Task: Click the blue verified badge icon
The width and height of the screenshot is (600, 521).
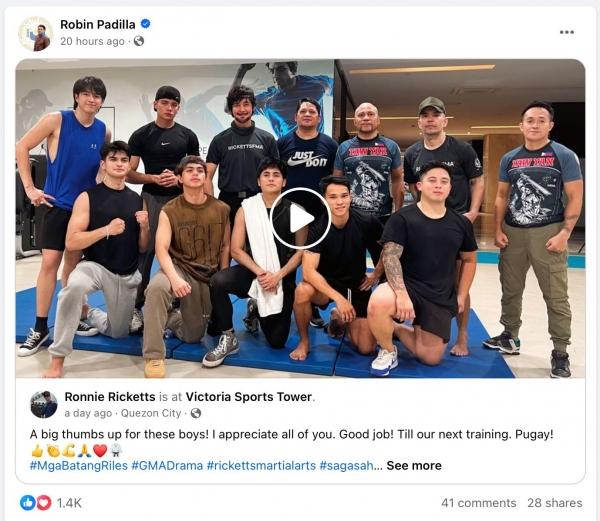Action: coord(145,24)
